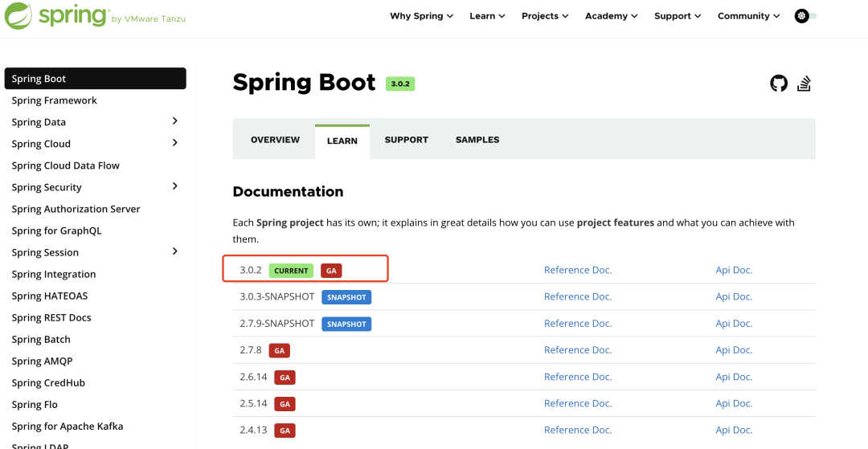
Task: Select the Spring Data sidebar label
Action: click(39, 122)
